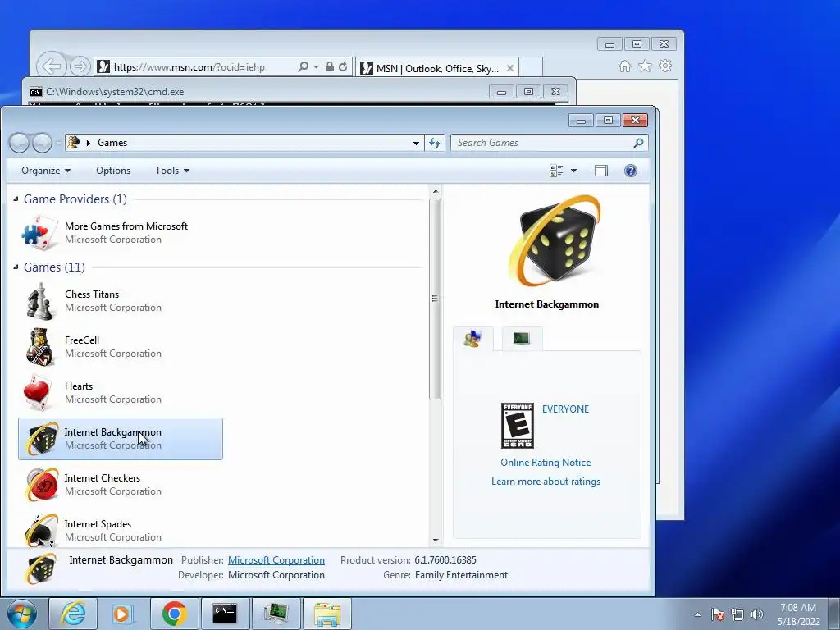
Task: Click the Games window back button
Action: coord(20,143)
